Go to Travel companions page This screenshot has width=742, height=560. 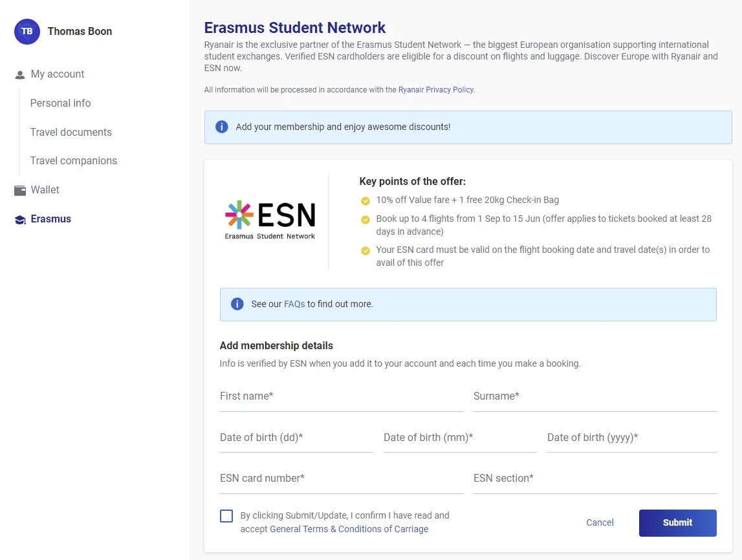[74, 161]
